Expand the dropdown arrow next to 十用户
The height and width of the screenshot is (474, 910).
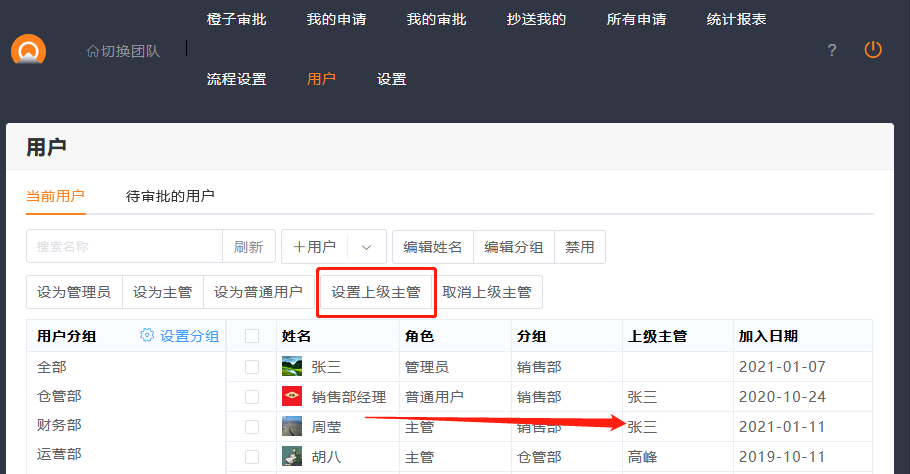(366, 247)
